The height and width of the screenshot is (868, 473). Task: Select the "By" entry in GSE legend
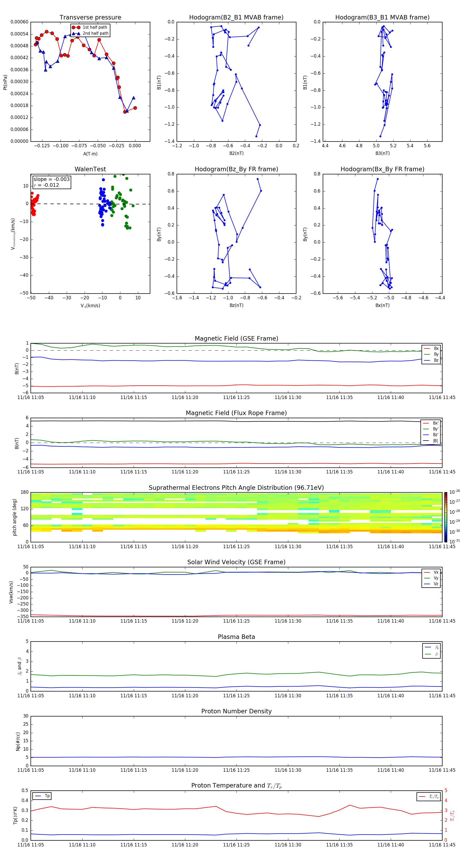431,354
